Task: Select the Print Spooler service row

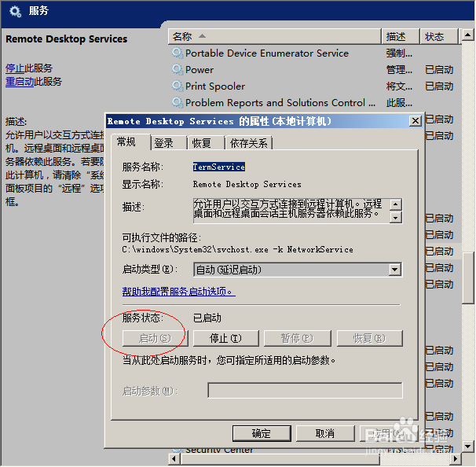Action: 314,86
